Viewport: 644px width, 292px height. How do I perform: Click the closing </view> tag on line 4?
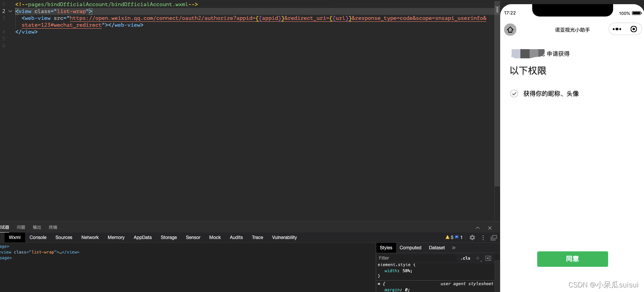[x=26, y=32]
